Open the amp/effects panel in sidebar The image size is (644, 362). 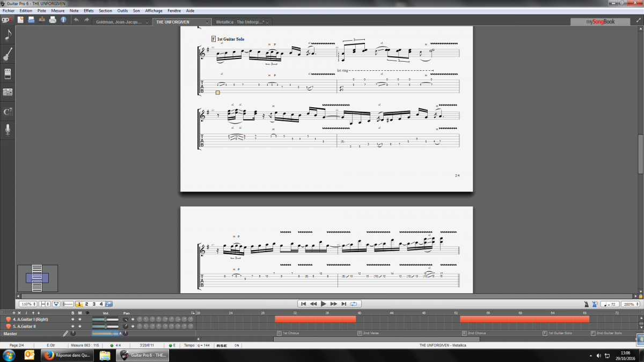[x=8, y=73]
